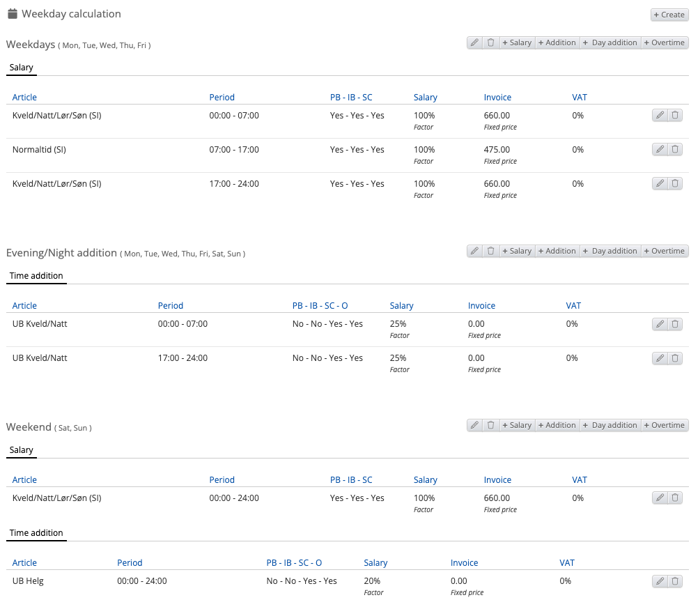698x616 pixels.
Task: Select Time addition tab under Evening/Night addition
Action: tap(36, 276)
